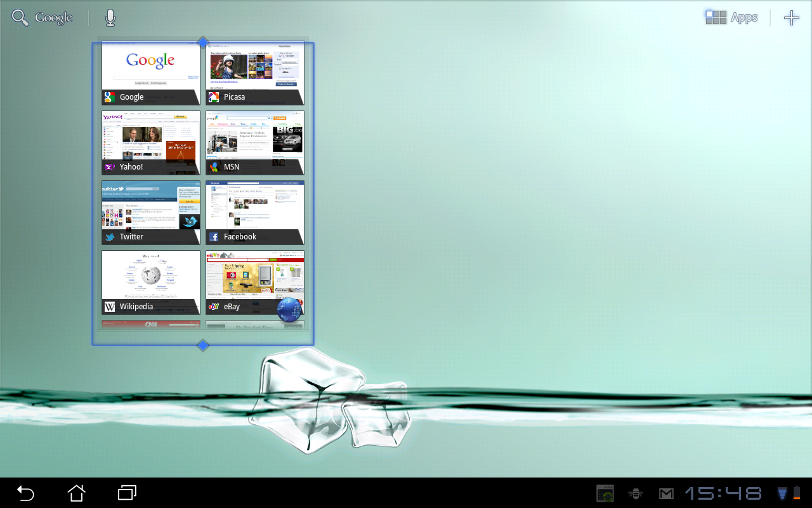This screenshot has height=508, width=812.
Task: Tap the Google search magnifier icon
Action: (20, 18)
